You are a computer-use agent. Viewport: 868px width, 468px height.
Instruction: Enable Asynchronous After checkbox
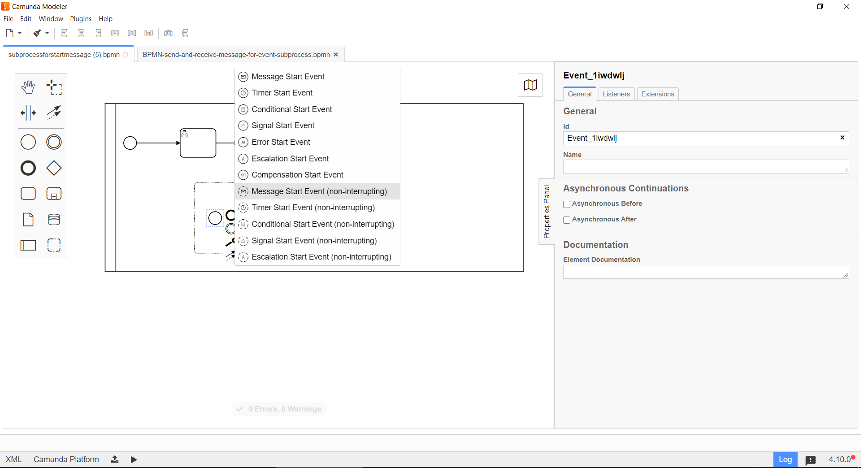click(567, 220)
